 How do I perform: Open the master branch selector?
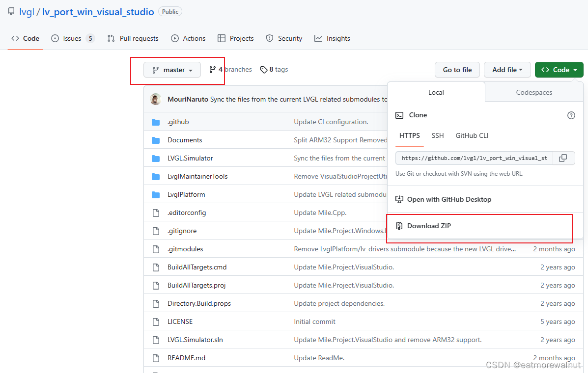pos(172,70)
